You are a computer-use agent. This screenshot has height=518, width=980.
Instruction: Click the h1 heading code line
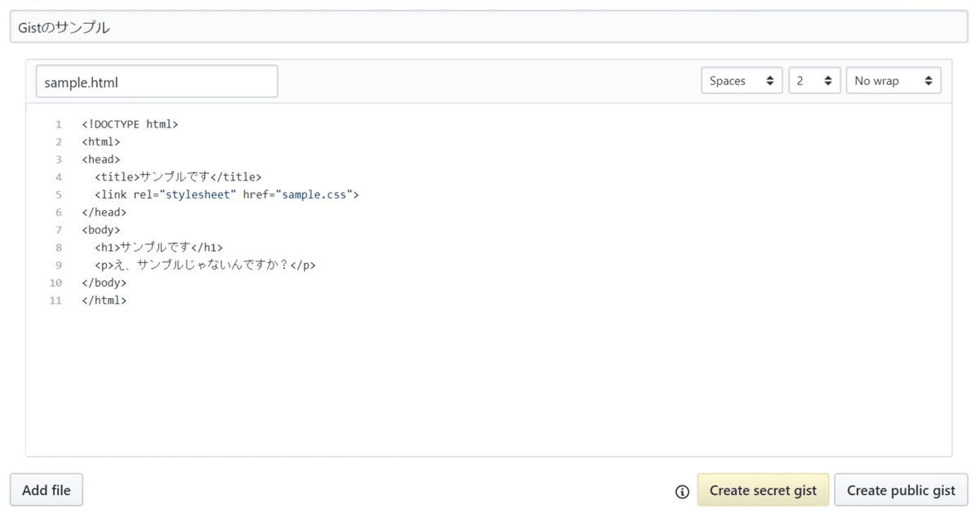pyautogui.click(x=158, y=248)
